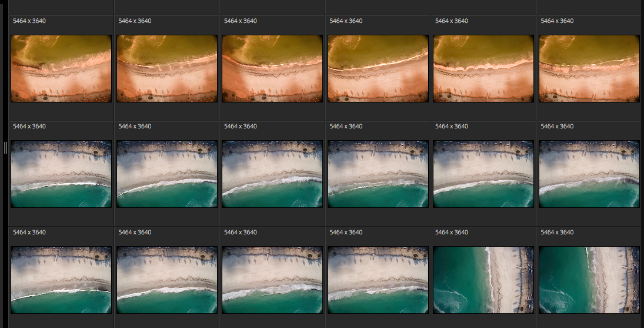Select second teal beach thumbnail in bottom row
644x328 pixels.
[x=167, y=280]
